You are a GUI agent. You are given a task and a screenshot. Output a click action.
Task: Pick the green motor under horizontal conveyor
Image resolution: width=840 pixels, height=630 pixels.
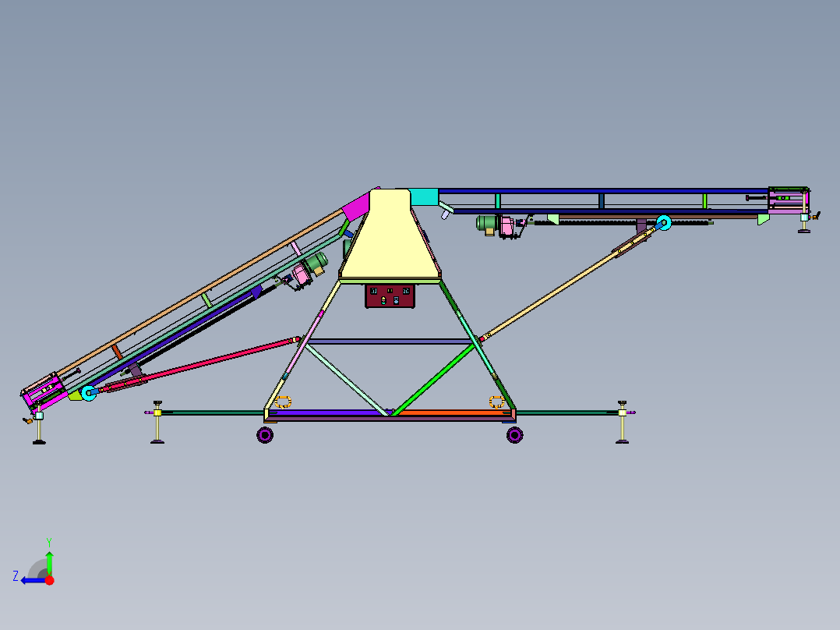[x=487, y=224]
